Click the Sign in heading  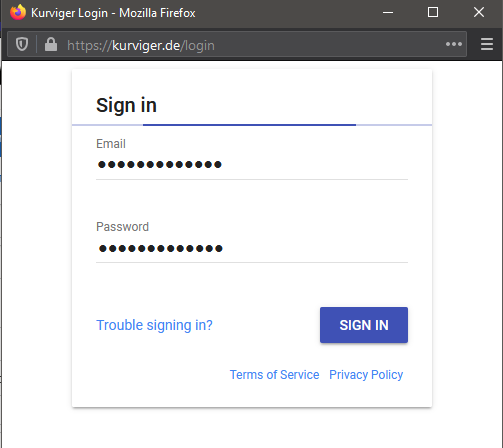(x=126, y=105)
